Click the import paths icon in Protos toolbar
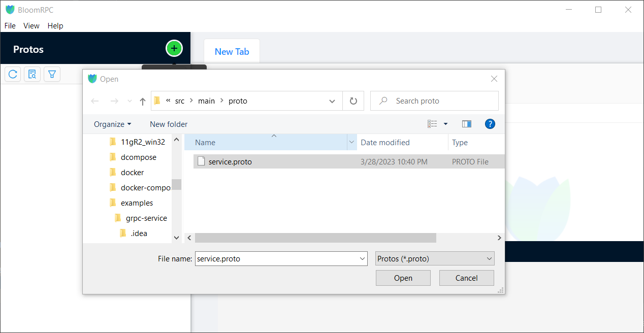The image size is (644, 333). [33, 75]
